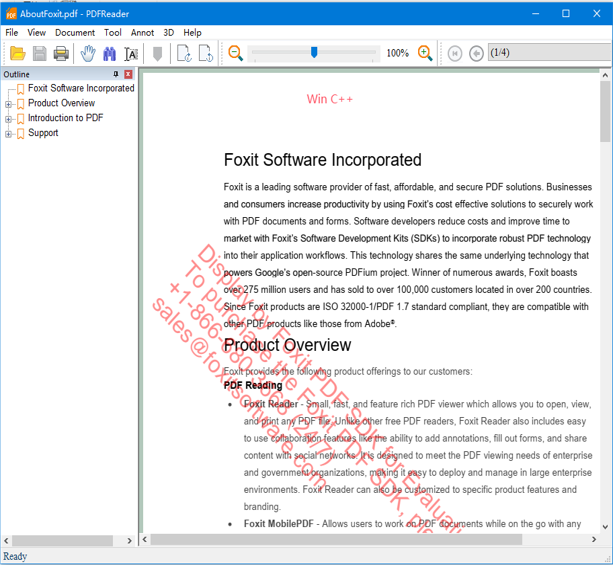Close the Outline panel
613x565 pixels.
[x=128, y=74]
